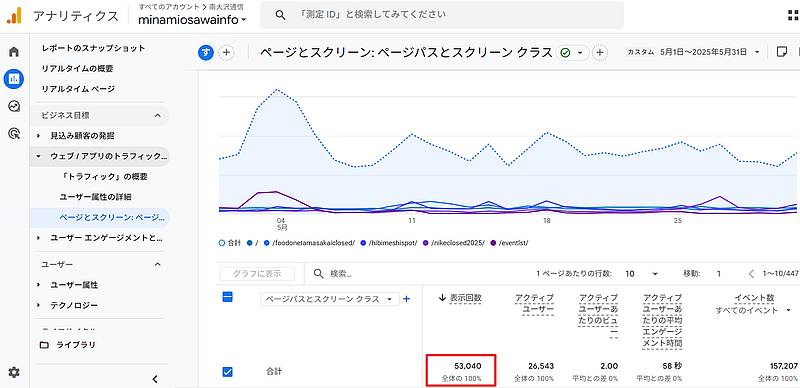Collapse the ビジネス目標 section
Image resolution: width=800 pixels, height=388 pixels.
pyautogui.click(x=158, y=116)
